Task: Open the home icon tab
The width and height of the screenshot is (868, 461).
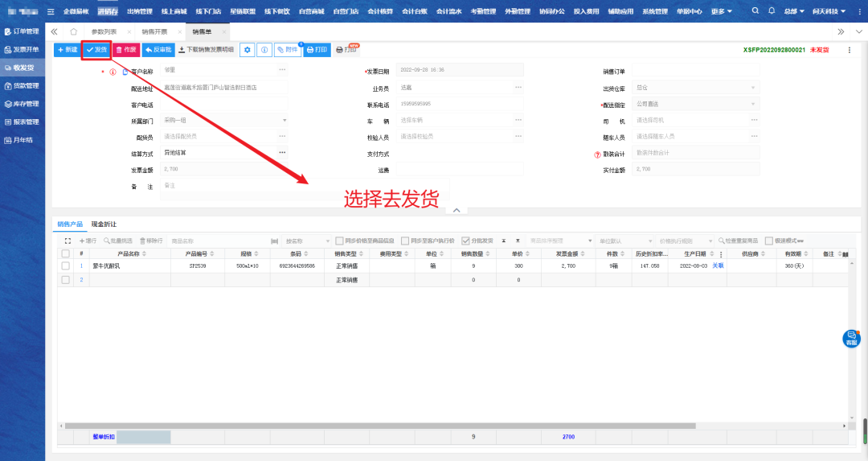Action: (x=73, y=31)
